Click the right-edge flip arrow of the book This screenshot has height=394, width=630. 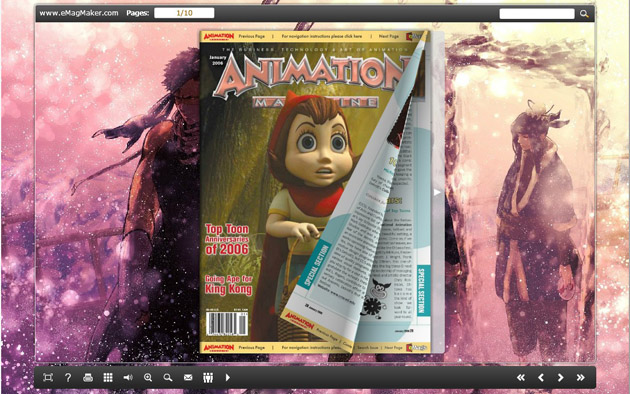click(x=437, y=193)
